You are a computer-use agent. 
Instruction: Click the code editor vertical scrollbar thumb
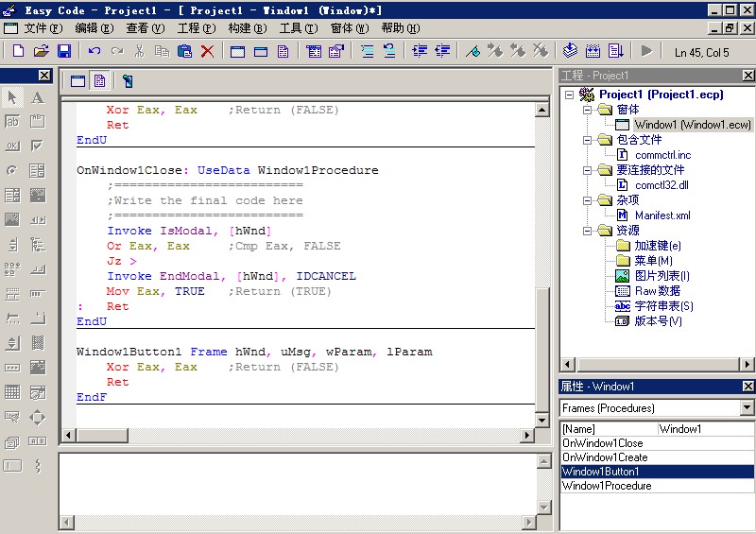pyautogui.click(x=541, y=350)
